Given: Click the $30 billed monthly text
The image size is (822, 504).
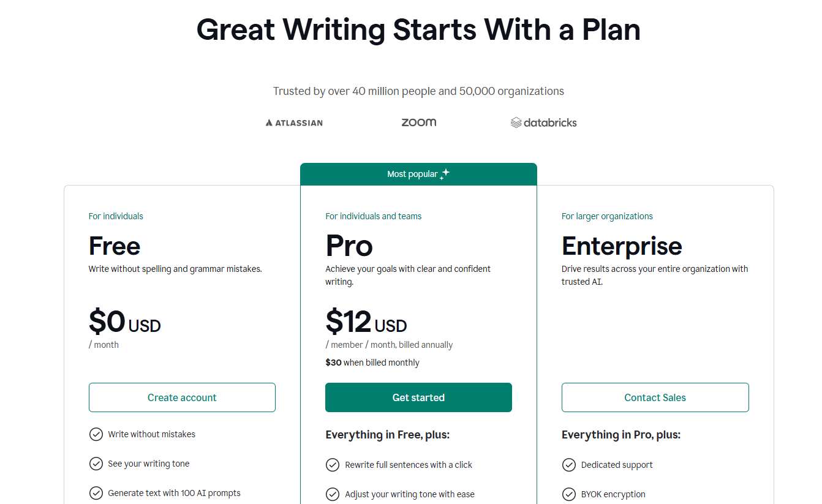Looking at the screenshot, I should (x=372, y=362).
